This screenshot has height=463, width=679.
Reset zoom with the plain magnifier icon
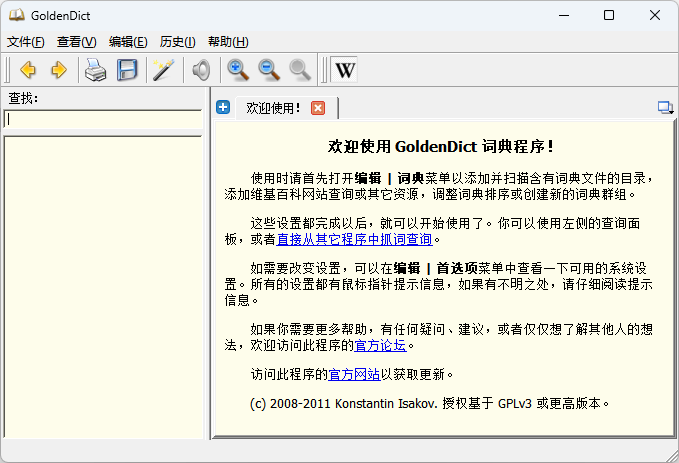coord(300,70)
